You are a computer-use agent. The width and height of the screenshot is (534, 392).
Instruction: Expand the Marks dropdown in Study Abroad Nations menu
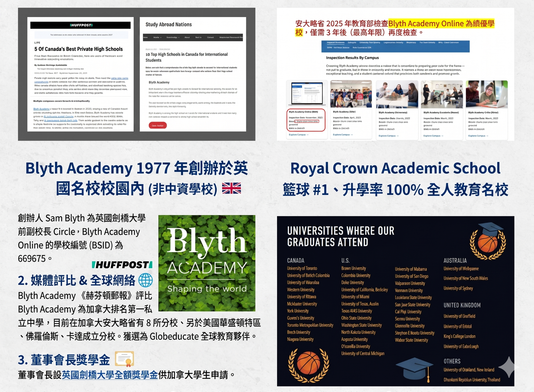[x=157, y=37]
